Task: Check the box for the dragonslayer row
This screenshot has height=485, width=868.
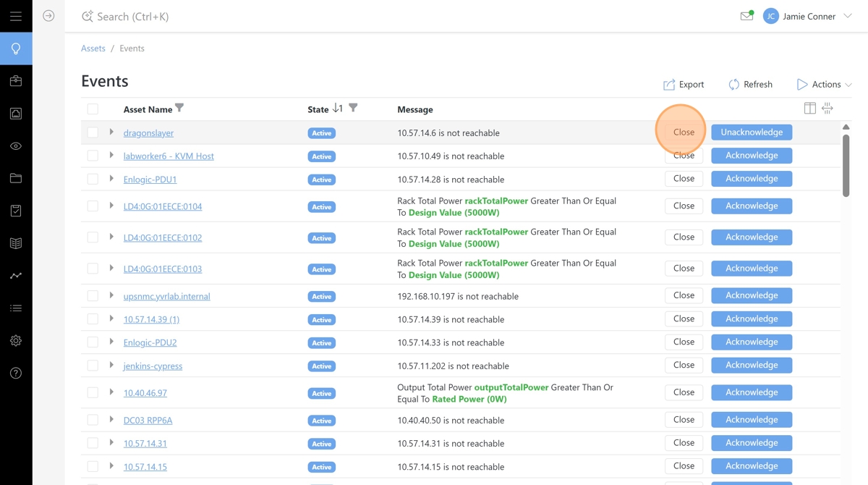Action: point(93,132)
